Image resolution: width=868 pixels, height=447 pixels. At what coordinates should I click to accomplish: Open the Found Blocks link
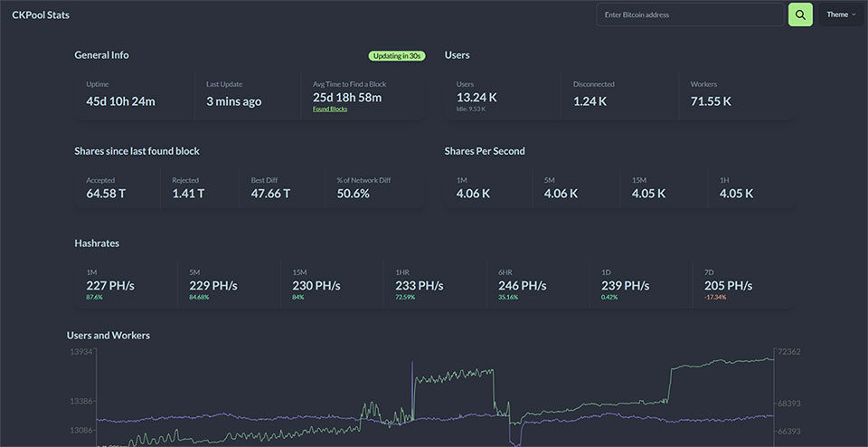click(x=329, y=109)
